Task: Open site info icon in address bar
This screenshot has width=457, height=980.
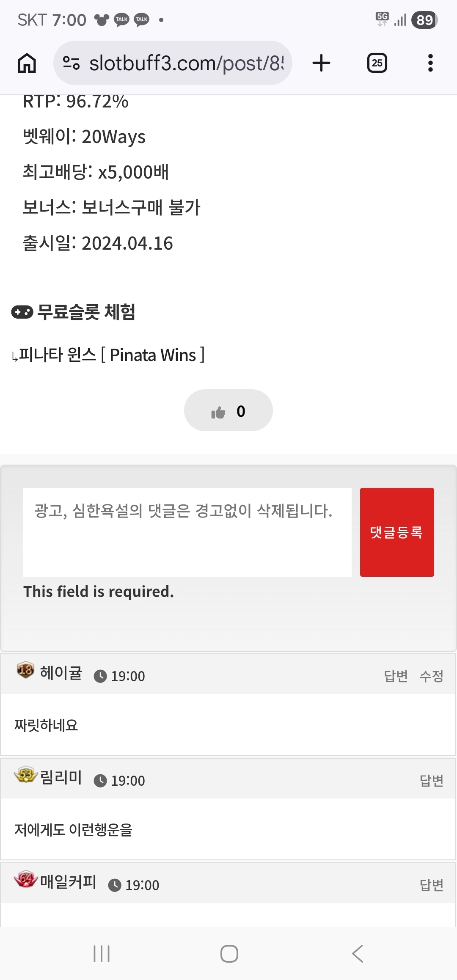Action: [71, 63]
